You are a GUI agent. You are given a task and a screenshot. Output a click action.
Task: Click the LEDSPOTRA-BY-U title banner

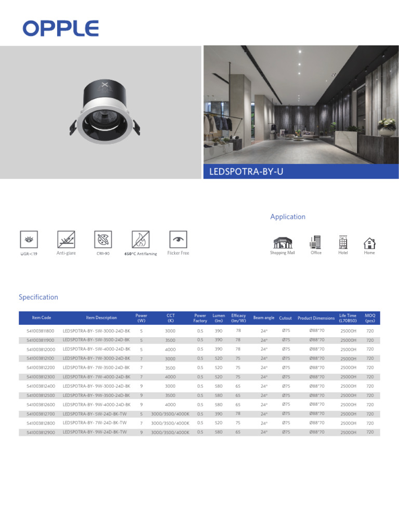pyautogui.click(x=301, y=171)
